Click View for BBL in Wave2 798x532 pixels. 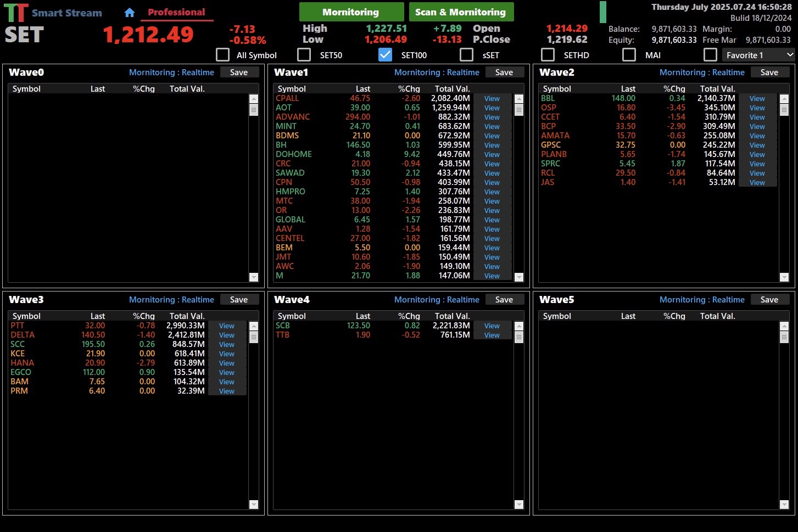[x=757, y=99]
